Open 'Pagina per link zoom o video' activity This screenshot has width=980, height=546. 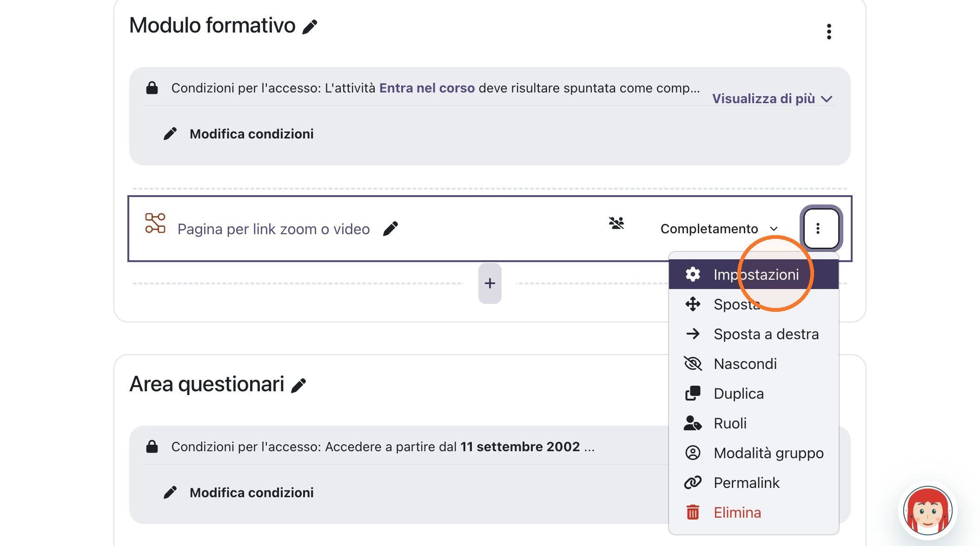click(x=273, y=229)
